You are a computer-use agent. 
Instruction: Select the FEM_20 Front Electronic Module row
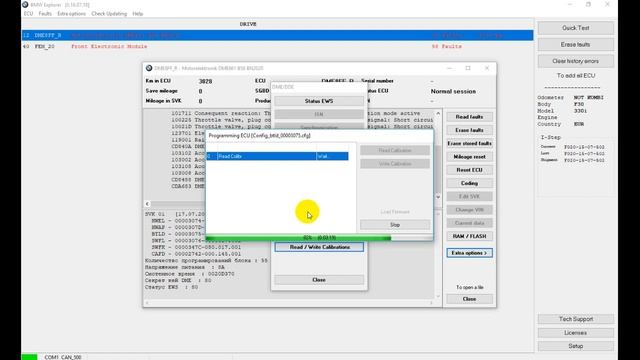pyautogui.click(x=277, y=47)
